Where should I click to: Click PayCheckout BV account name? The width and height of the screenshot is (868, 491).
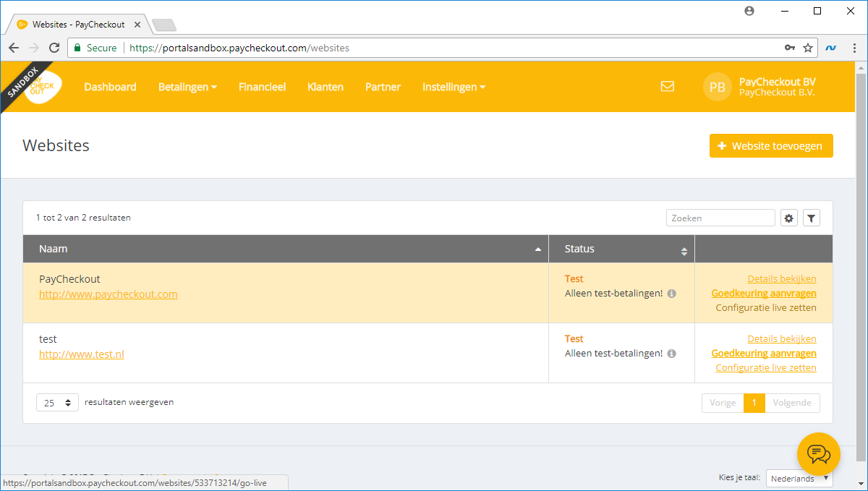(777, 82)
